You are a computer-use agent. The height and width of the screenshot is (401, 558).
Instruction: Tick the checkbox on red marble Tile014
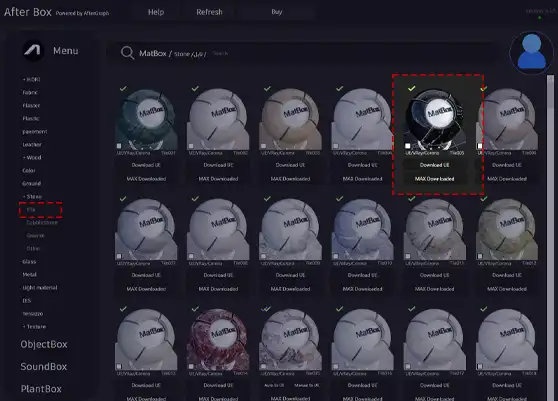[191, 366]
